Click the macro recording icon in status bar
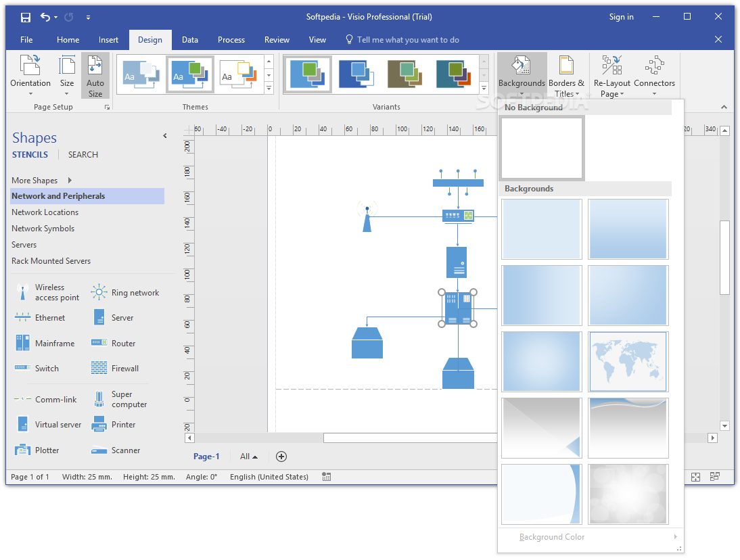740x560 pixels. (327, 477)
